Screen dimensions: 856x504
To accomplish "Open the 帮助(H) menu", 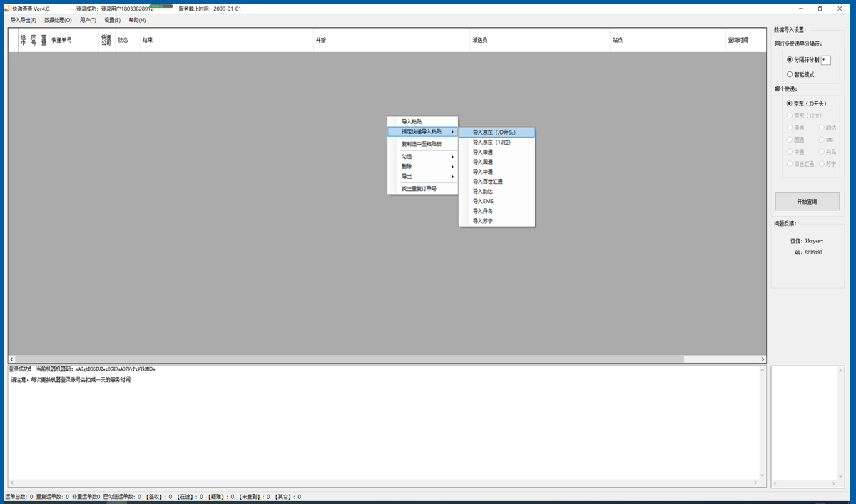I will point(137,20).
